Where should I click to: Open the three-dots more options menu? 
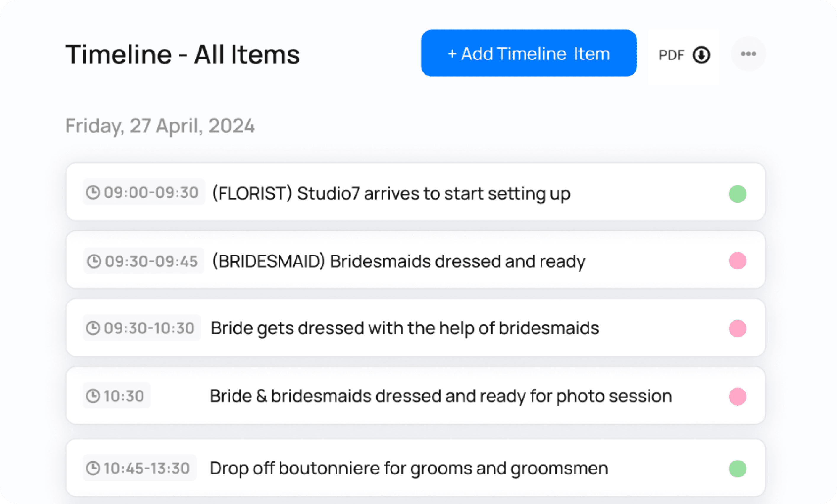point(748,54)
